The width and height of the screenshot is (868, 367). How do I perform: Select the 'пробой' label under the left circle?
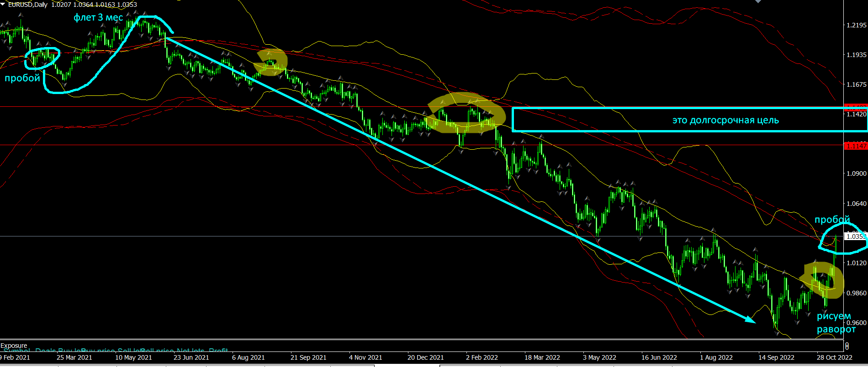pos(22,78)
